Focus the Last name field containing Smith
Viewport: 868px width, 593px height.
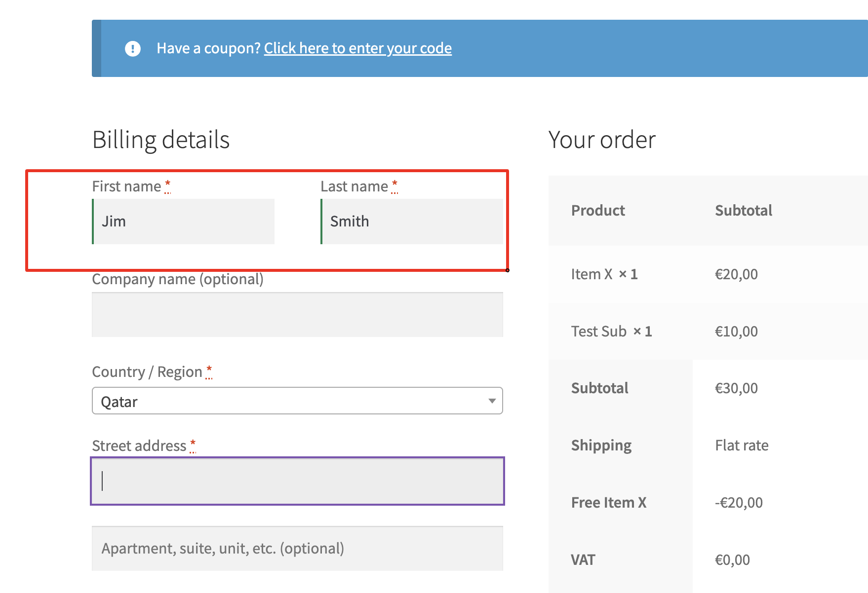(x=412, y=222)
